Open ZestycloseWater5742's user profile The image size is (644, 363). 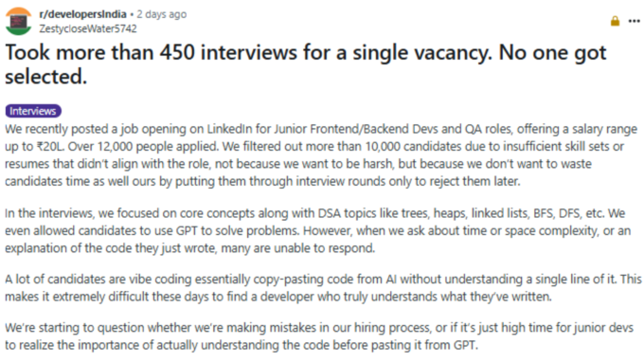point(88,28)
